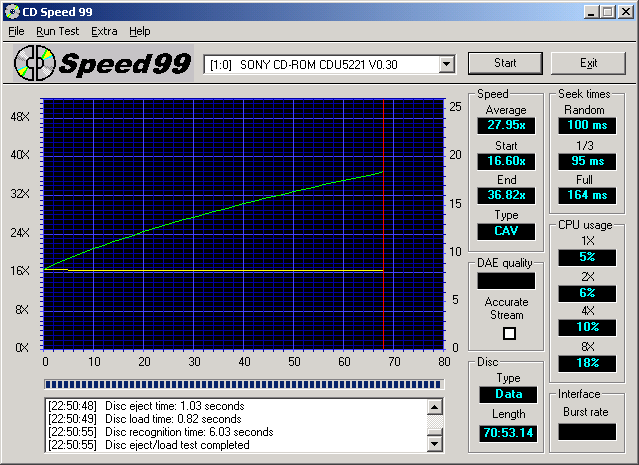Click the Disc Length 70:53.14 readout
Image resolution: width=639 pixels, height=465 pixels.
pyautogui.click(x=506, y=433)
